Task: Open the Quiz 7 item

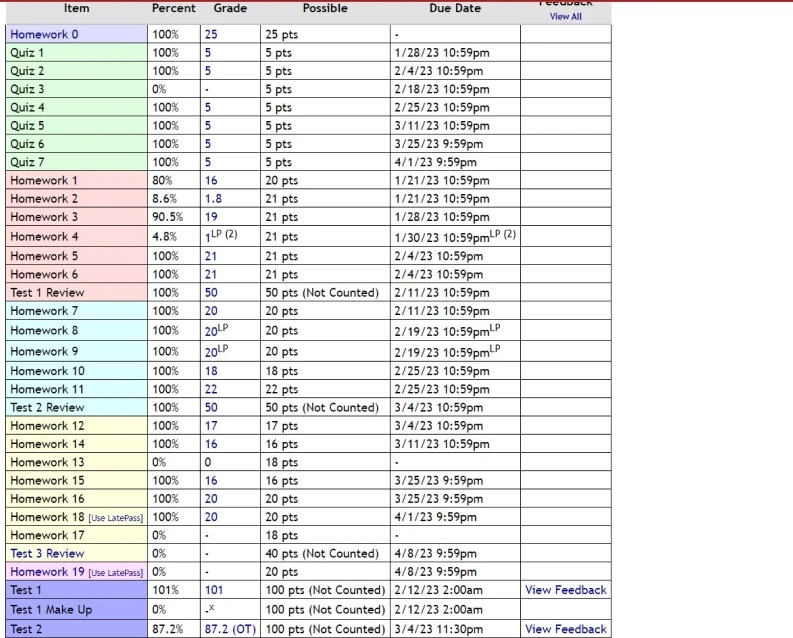Action: (x=27, y=162)
